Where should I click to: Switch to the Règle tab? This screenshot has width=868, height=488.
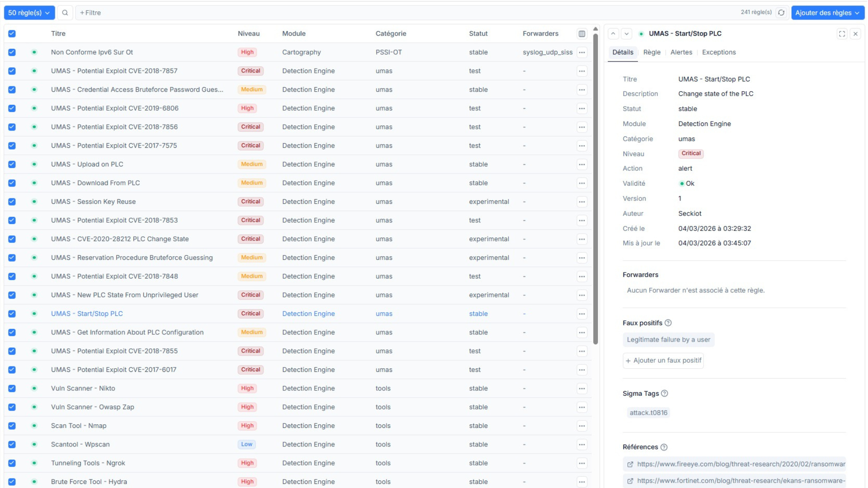pyautogui.click(x=651, y=52)
